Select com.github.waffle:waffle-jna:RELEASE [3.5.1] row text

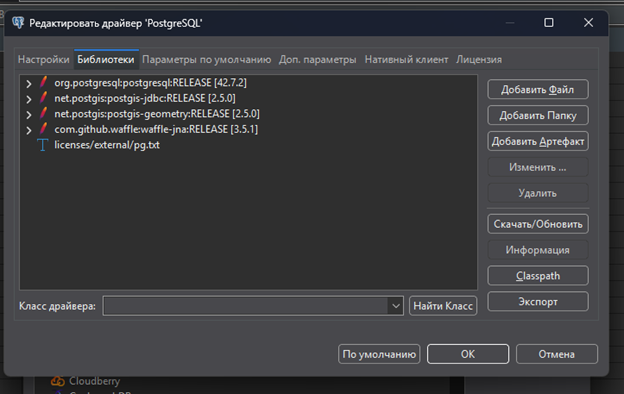point(156,129)
